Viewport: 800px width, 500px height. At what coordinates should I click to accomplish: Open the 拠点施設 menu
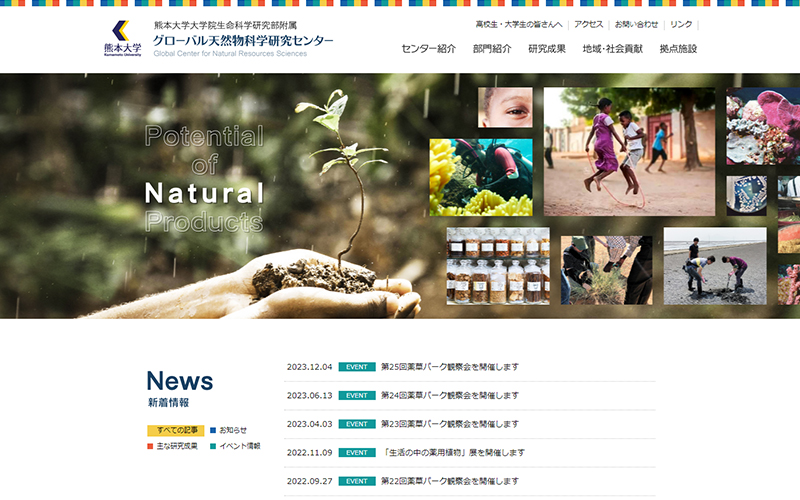[x=678, y=49]
